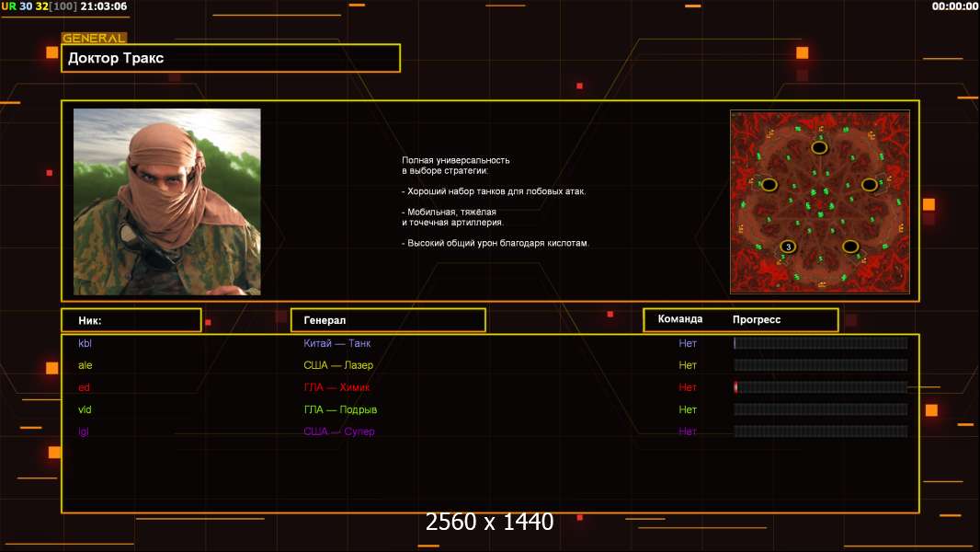Click the right start position on minimap
The image size is (980, 552).
tap(869, 185)
